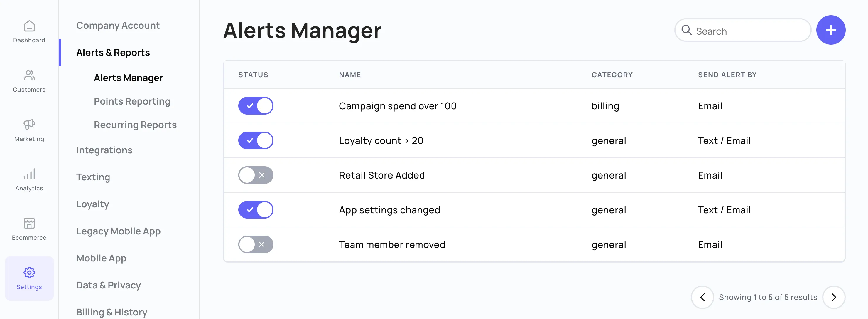Open Points Reporting submenu item
Viewport: 868px width, 319px height.
(x=132, y=101)
